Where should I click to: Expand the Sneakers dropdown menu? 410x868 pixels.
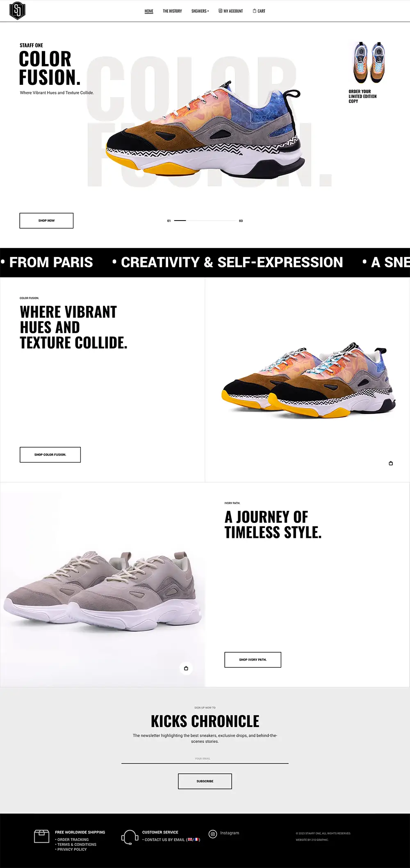click(x=200, y=11)
